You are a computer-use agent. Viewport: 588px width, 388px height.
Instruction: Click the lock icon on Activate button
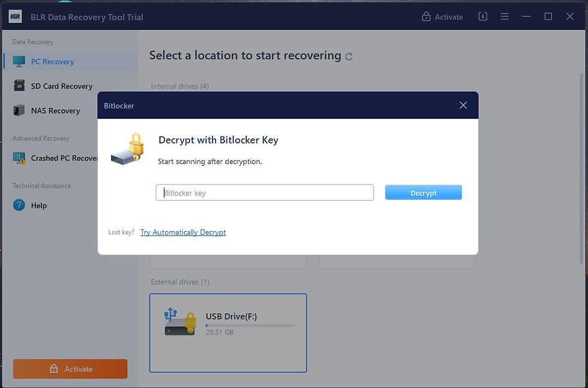pyautogui.click(x=54, y=369)
